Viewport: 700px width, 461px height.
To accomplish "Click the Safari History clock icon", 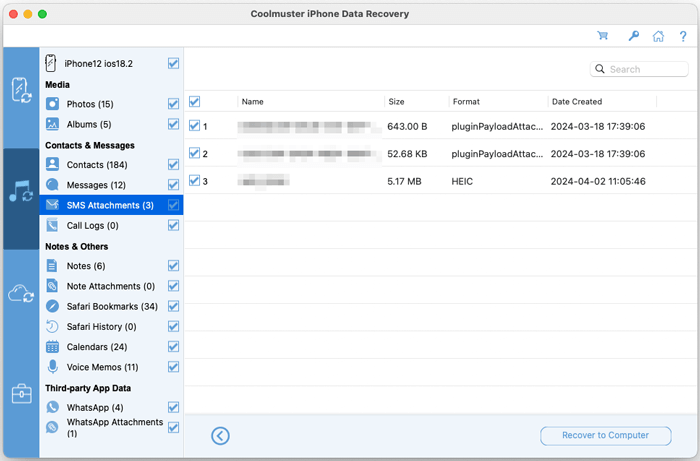I will click(x=52, y=327).
